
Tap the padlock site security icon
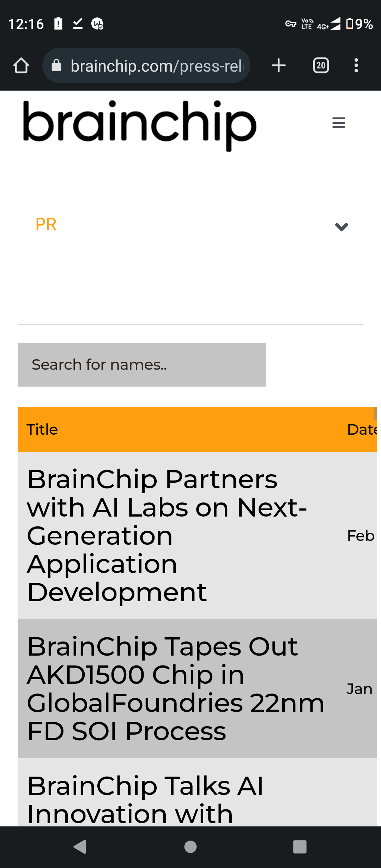click(x=56, y=66)
